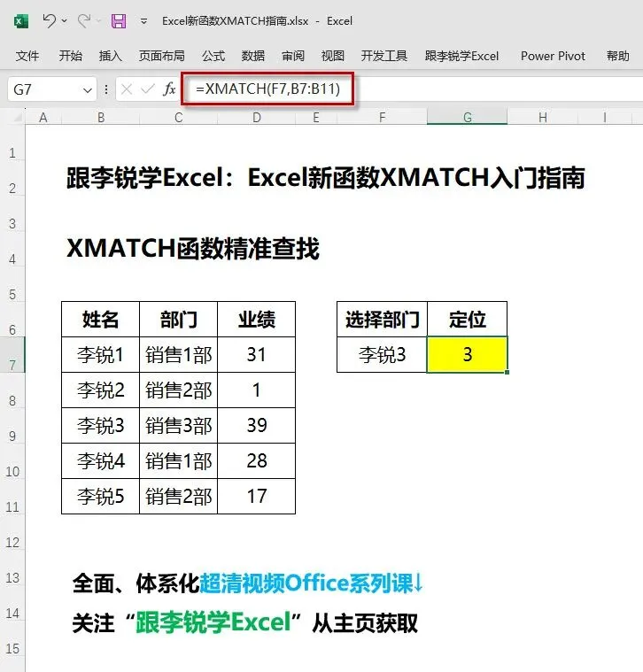
Task: Click the Undo arrow icon
Action: [50, 20]
